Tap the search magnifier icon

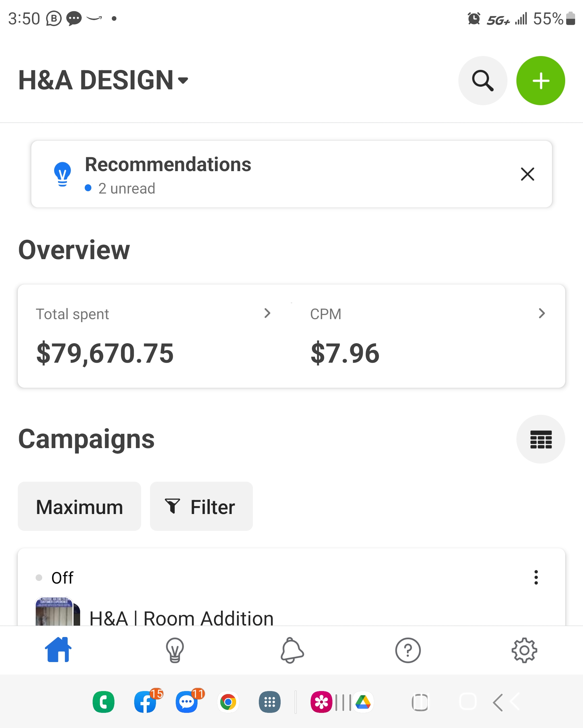point(483,81)
